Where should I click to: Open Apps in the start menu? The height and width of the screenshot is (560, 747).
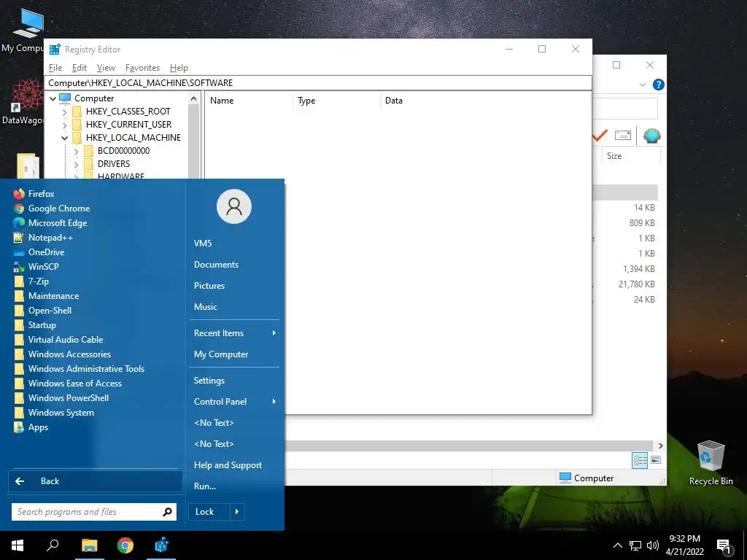31,427
